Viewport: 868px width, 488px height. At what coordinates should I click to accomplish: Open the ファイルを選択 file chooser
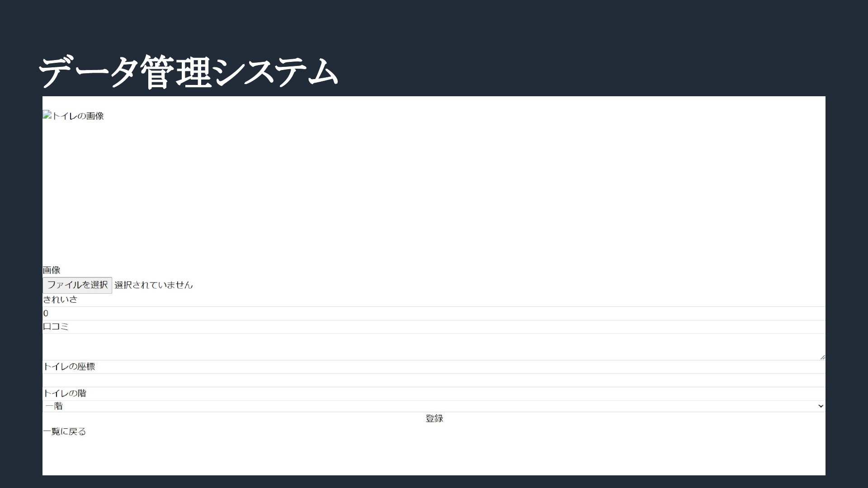[77, 285]
